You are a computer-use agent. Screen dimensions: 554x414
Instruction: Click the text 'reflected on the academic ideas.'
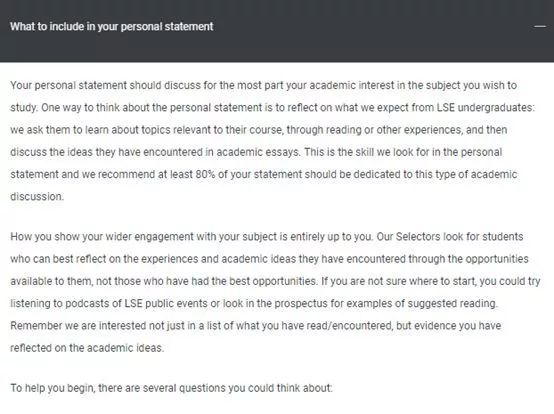coord(87,348)
